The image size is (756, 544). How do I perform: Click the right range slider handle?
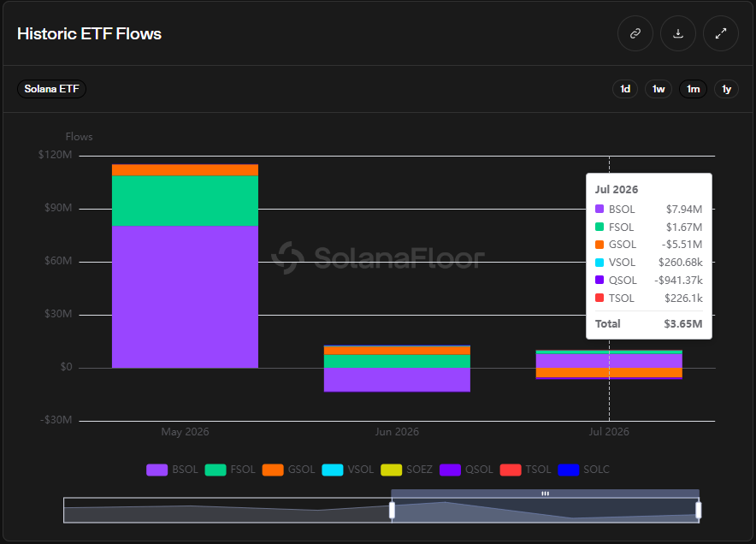point(699,511)
